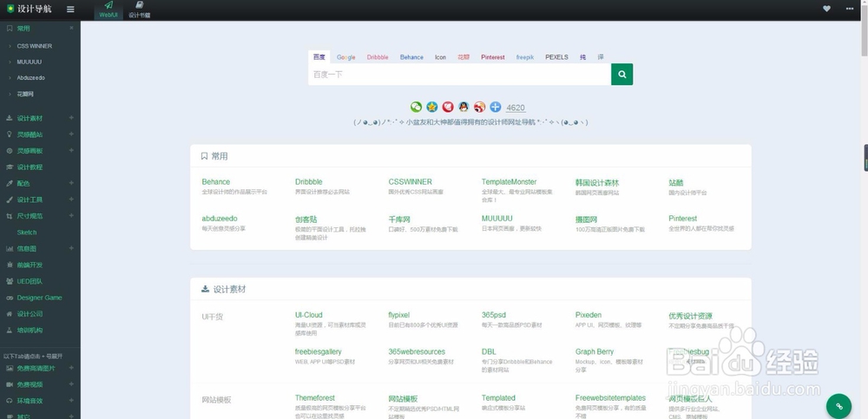
Task: Open the Dribbble link in 常用
Action: point(309,181)
